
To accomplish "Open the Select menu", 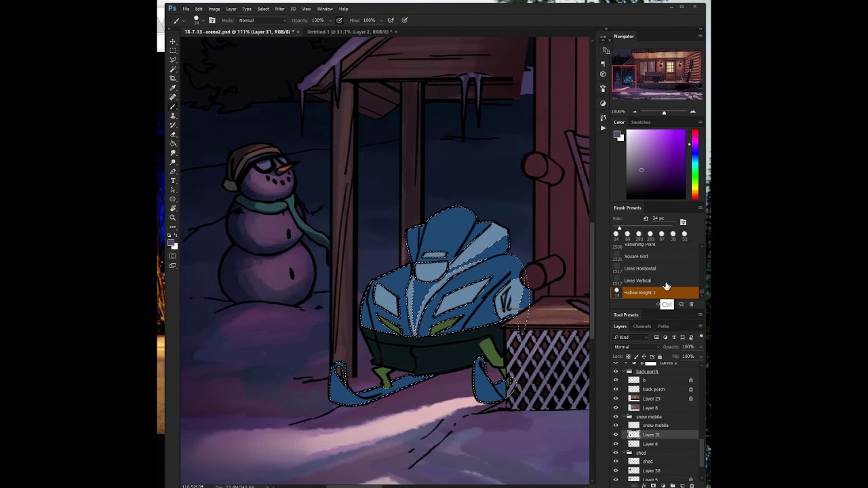I will (263, 9).
